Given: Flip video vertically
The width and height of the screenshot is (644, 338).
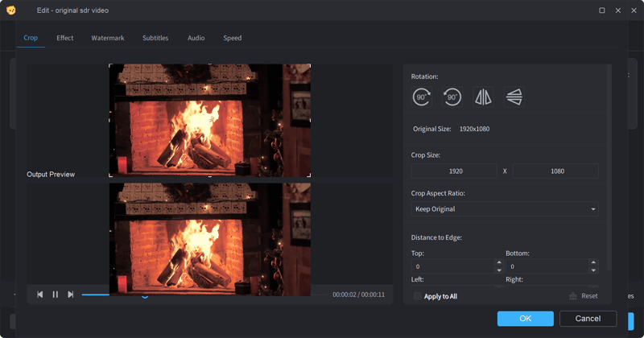Looking at the screenshot, I should 514,97.
